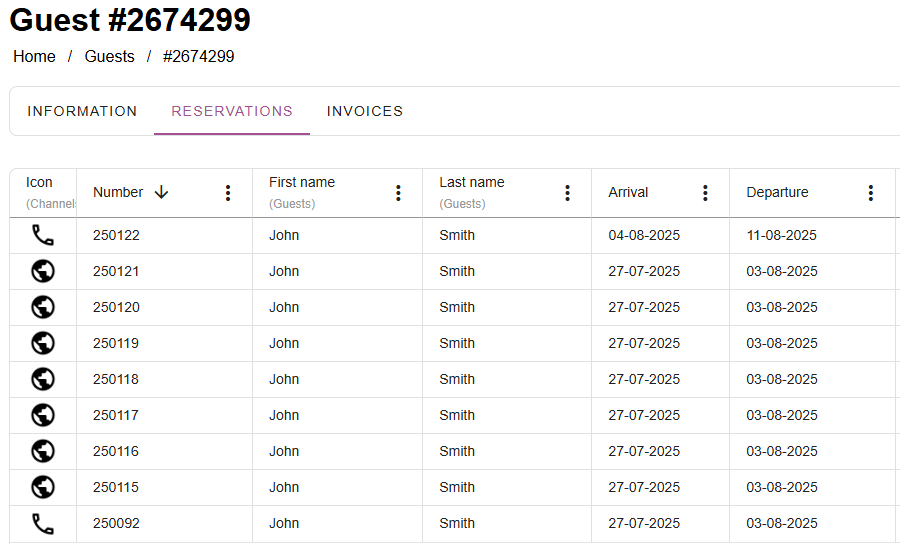Go to Home in breadcrumb

coord(34,56)
